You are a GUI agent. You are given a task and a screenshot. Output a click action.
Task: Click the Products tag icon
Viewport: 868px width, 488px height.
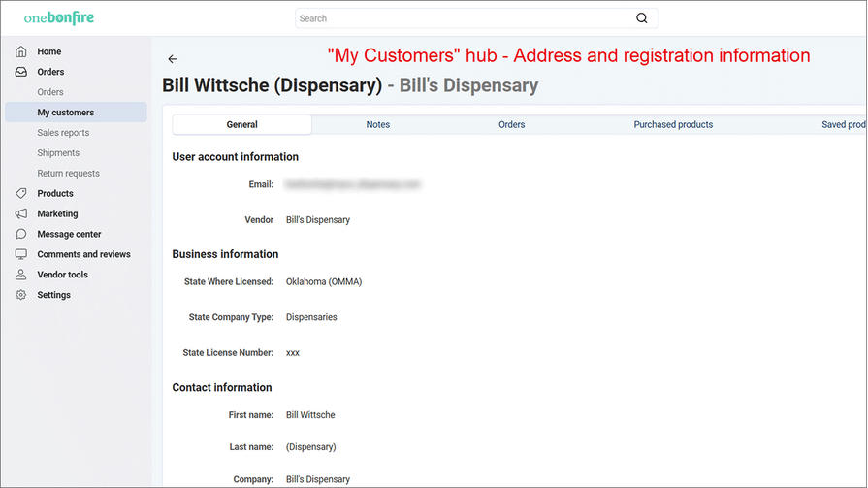pyautogui.click(x=21, y=193)
